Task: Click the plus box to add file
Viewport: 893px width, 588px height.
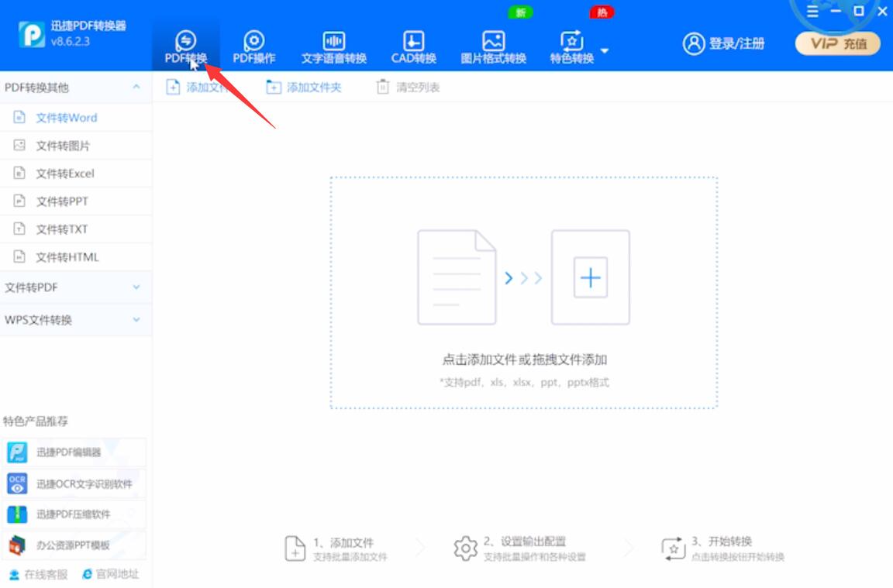Action: coord(591,278)
